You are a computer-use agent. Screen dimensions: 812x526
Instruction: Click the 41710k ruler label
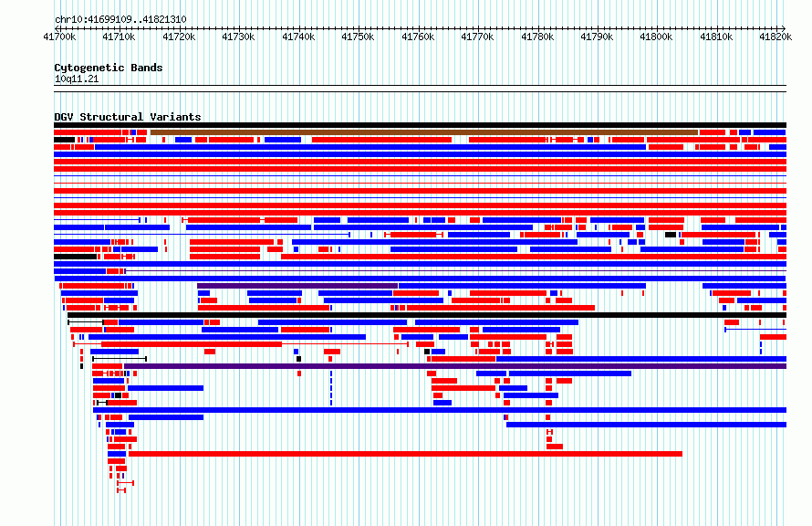tap(120, 37)
